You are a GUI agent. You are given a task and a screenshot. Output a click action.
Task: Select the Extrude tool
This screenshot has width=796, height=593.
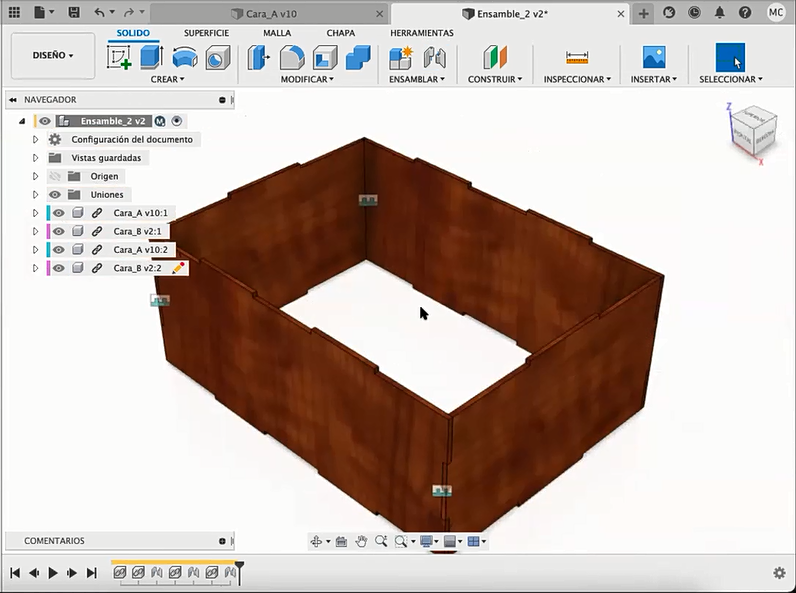151,57
